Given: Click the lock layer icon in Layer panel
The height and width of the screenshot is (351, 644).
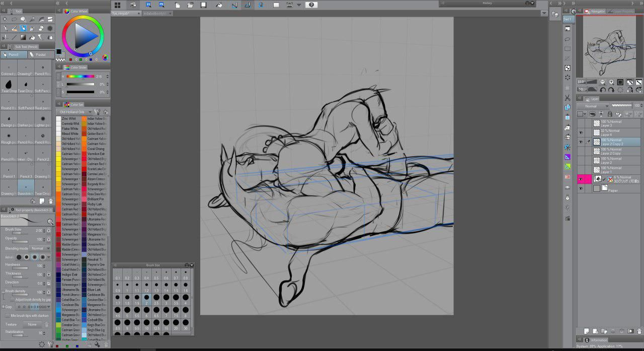Looking at the screenshot, I should (x=610, y=114).
